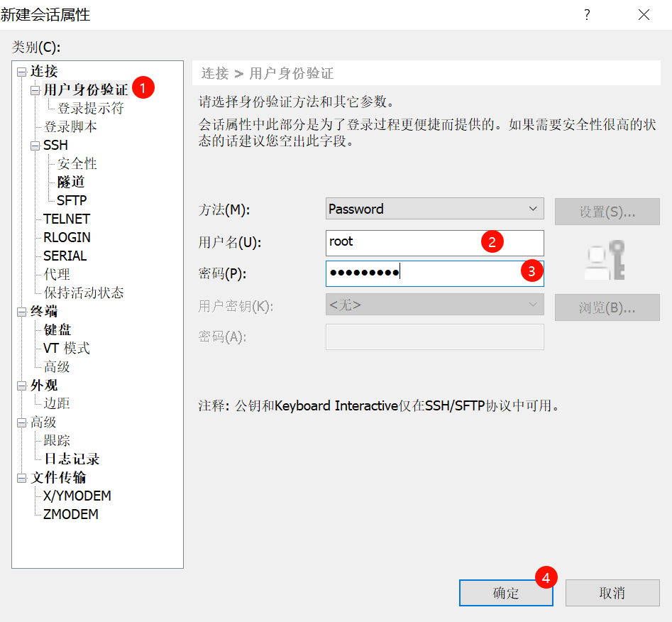Collapse the 连接 tree node
The image size is (672, 622).
point(21,72)
